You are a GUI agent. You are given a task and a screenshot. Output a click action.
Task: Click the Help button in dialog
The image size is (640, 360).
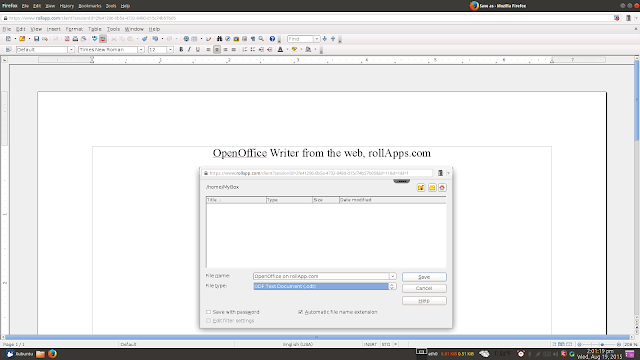(424, 300)
